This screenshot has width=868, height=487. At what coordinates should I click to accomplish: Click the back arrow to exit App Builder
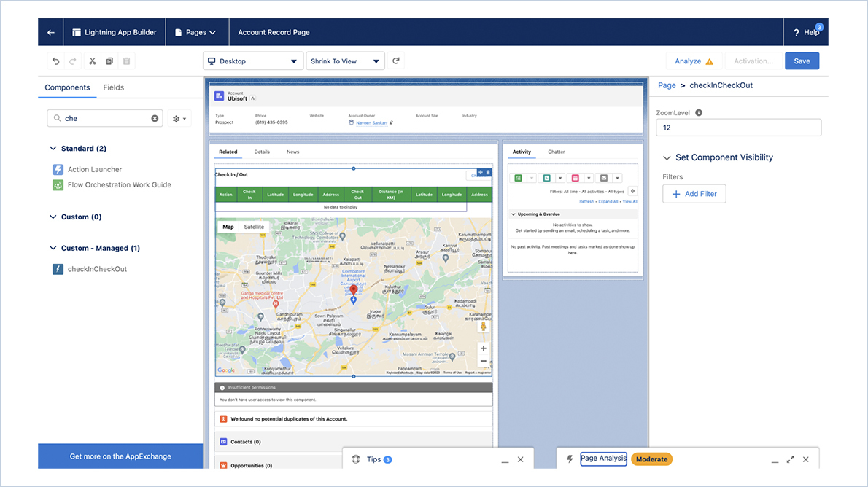50,32
